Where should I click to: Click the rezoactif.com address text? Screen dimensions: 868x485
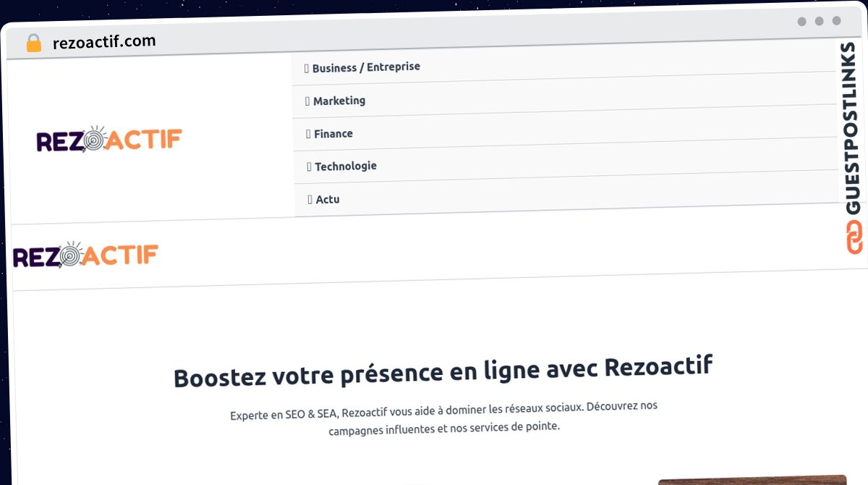104,42
